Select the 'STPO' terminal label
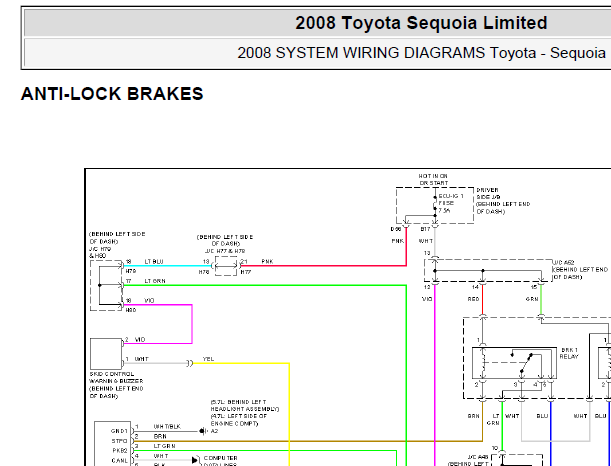 coord(120,441)
